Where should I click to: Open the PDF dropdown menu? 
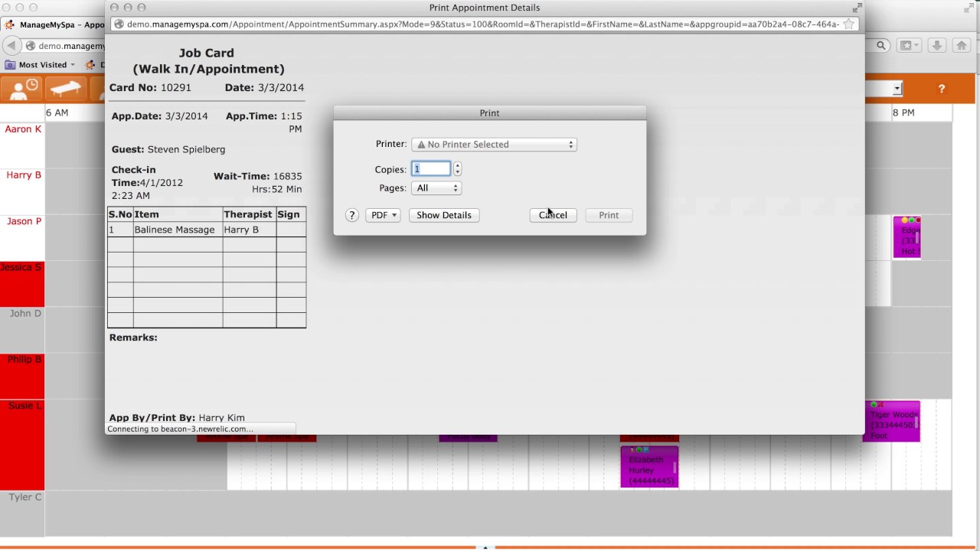383,215
